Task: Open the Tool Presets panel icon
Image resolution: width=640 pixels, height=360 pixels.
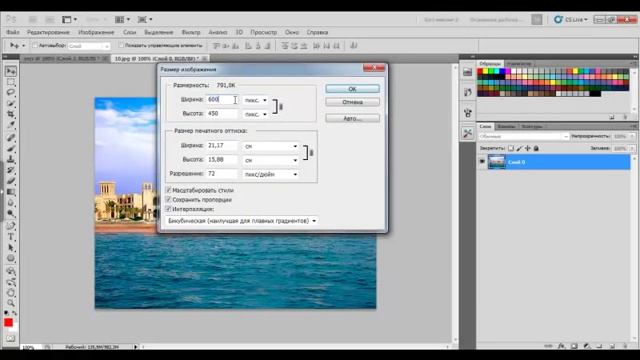Action: pyautogui.click(x=468, y=133)
